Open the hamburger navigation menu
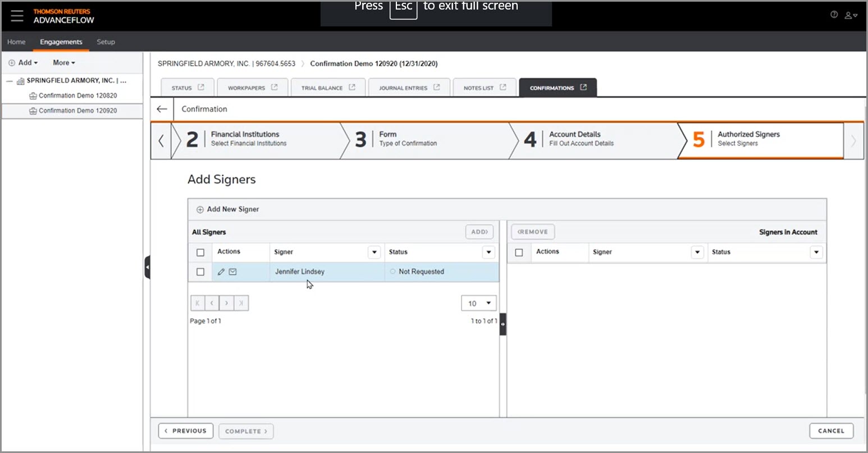The height and width of the screenshot is (453, 868). click(17, 16)
